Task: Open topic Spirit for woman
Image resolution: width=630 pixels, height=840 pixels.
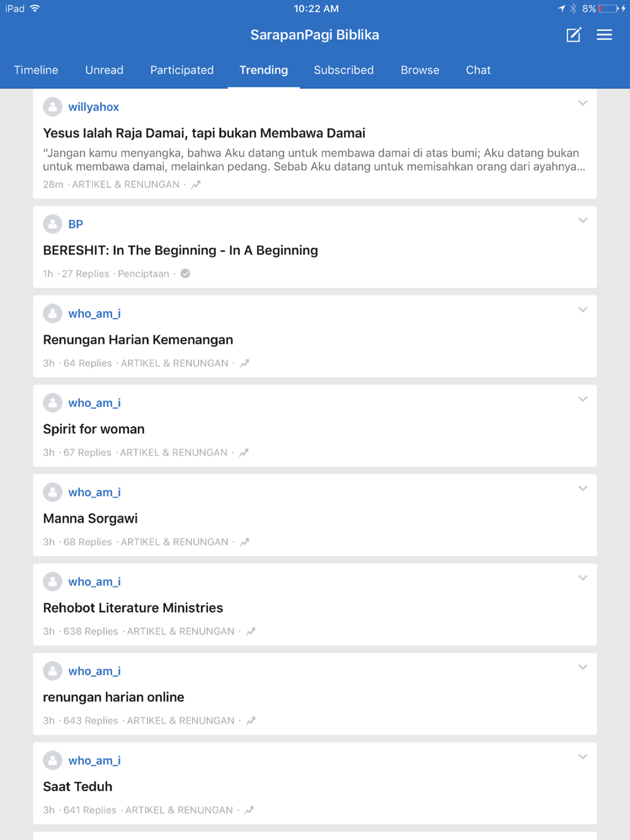Action: (94, 429)
